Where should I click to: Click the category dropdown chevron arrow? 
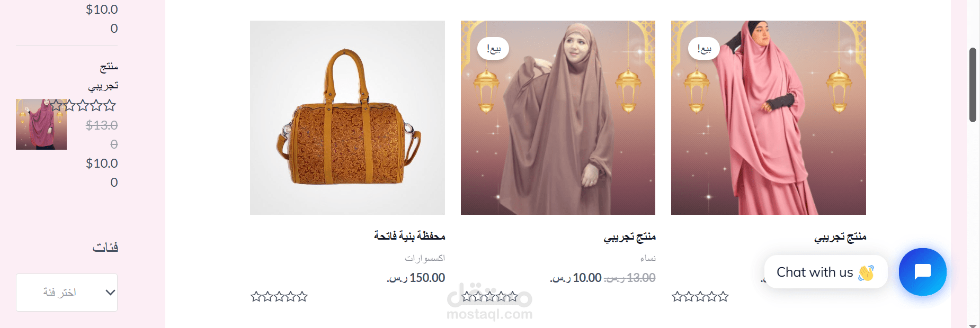[110, 293]
